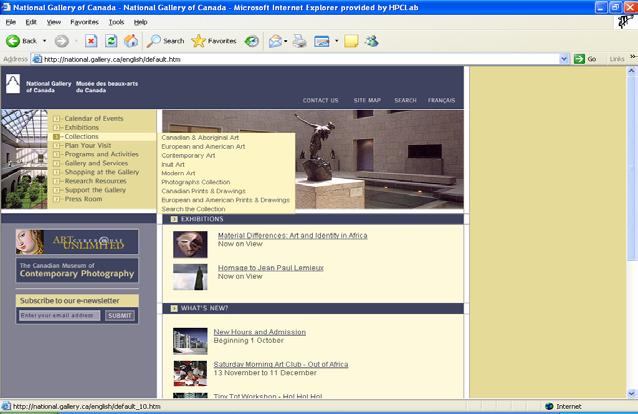Screen dimensions: 638x414
Task: Open the Tools menu
Action: [116, 22]
